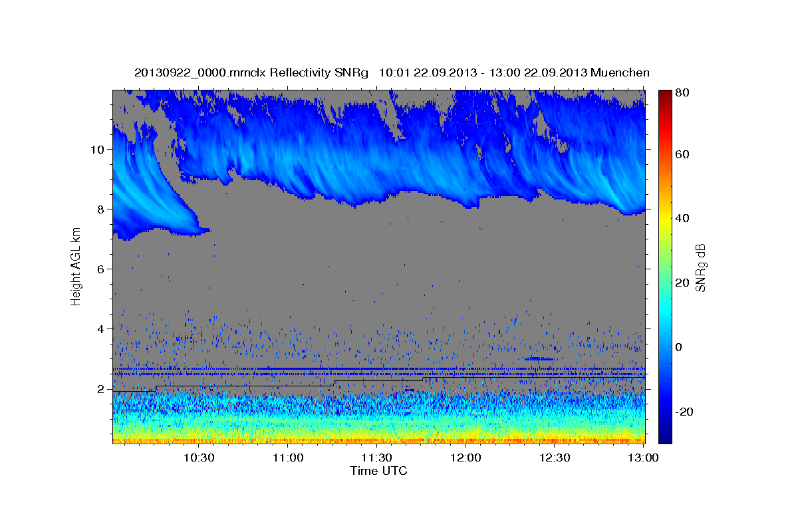Click the 13:00 time tick label
The width and height of the screenshot is (798, 532).
643,458
